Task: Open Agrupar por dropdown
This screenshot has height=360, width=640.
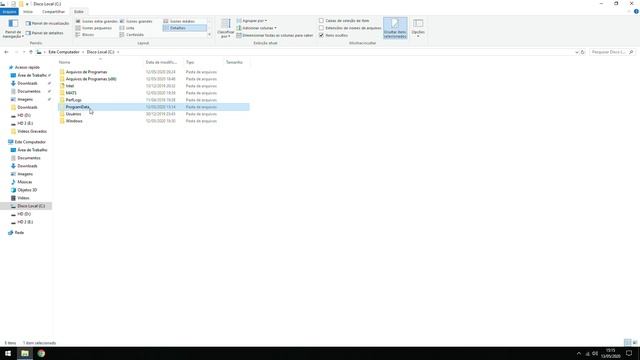Action: pyautogui.click(x=252, y=21)
